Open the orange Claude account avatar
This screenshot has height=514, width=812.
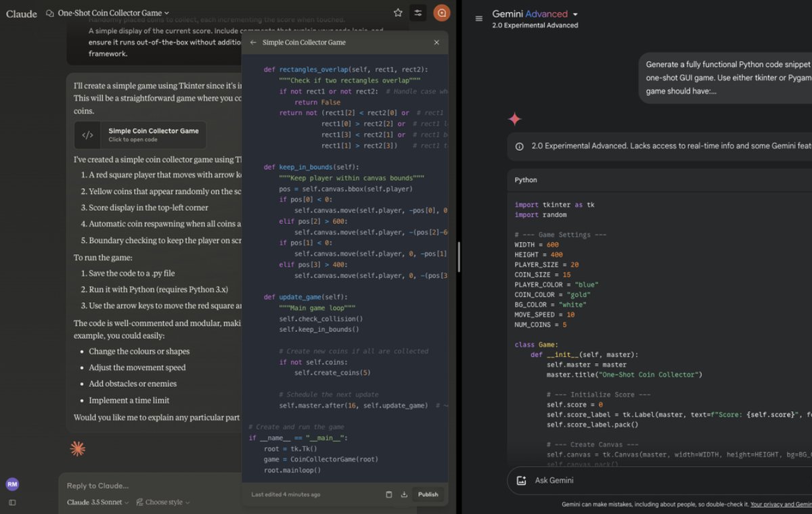click(x=442, y=12)
